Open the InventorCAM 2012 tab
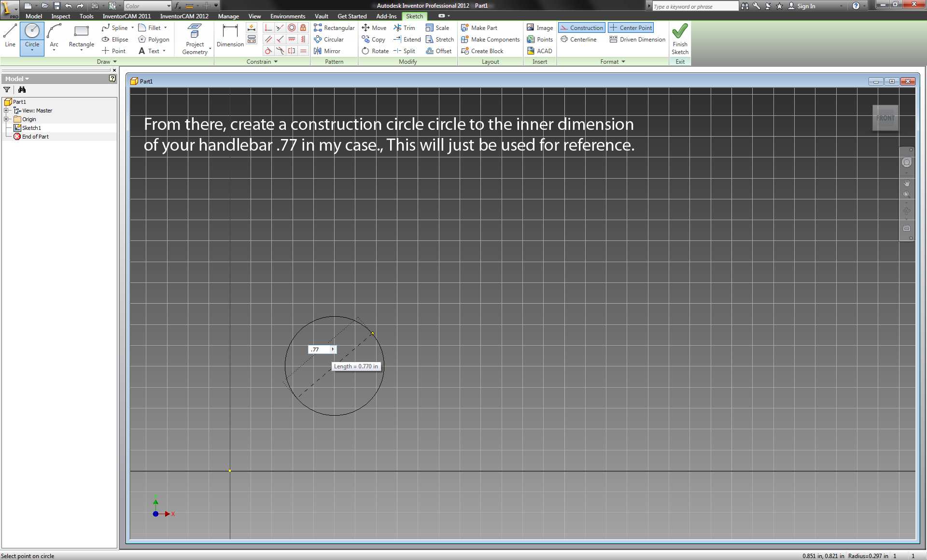 pyautogui.click(x=184, y=16)
